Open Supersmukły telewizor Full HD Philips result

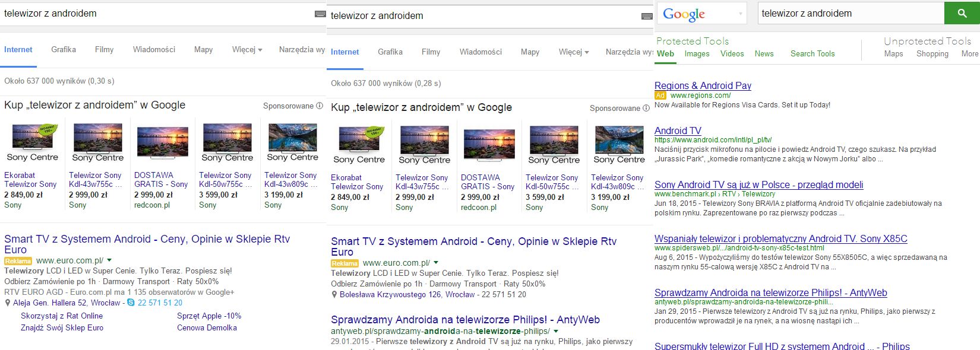coord(782,346)
